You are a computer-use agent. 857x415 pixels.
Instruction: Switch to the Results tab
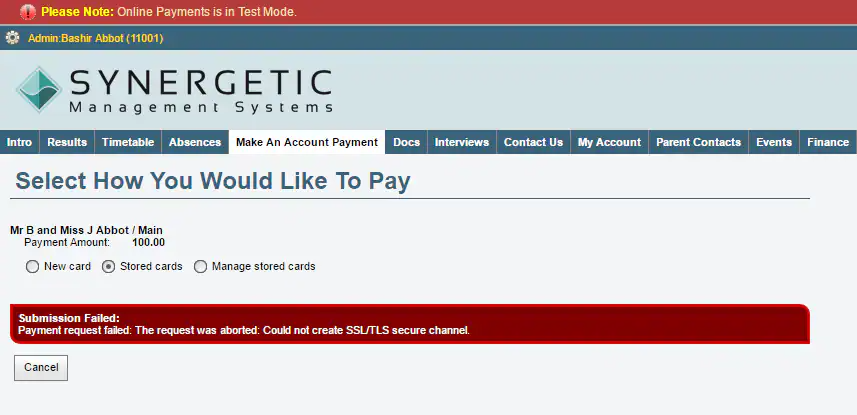tap(67, 142)
